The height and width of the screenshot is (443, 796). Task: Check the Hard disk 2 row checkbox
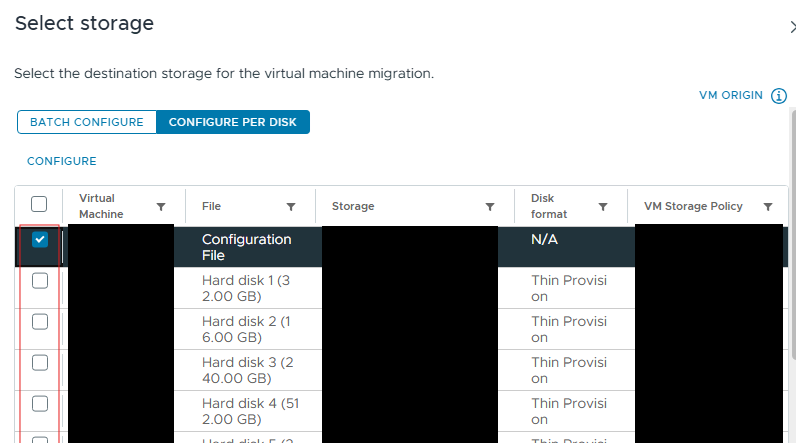[40, 322]
